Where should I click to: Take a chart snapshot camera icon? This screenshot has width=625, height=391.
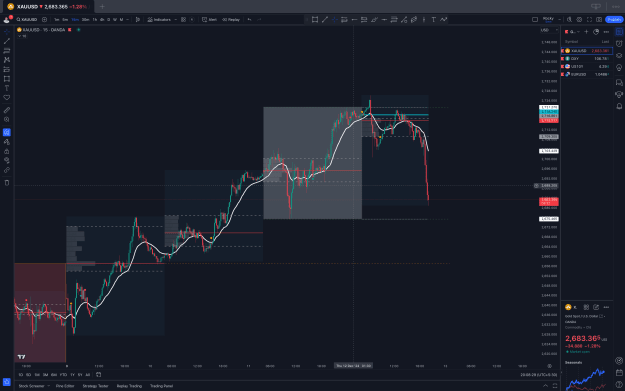point(599,20)
